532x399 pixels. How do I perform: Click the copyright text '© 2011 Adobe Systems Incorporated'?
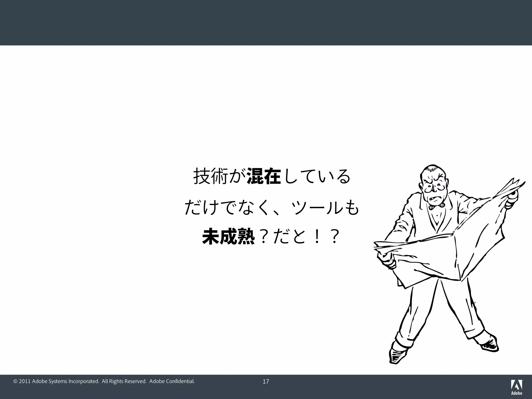pyautogui.click(x=56, y=381)
